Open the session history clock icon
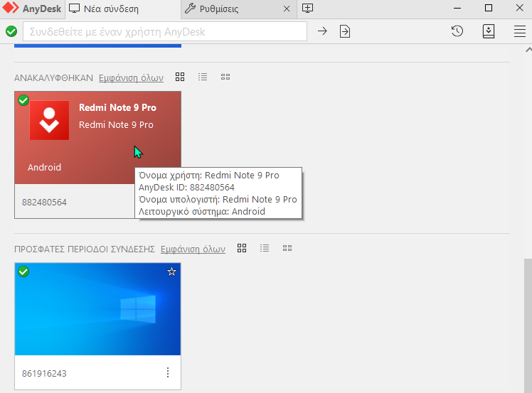Image resolution: width=532 pixels, height=393 pixels. click(458, 31)
